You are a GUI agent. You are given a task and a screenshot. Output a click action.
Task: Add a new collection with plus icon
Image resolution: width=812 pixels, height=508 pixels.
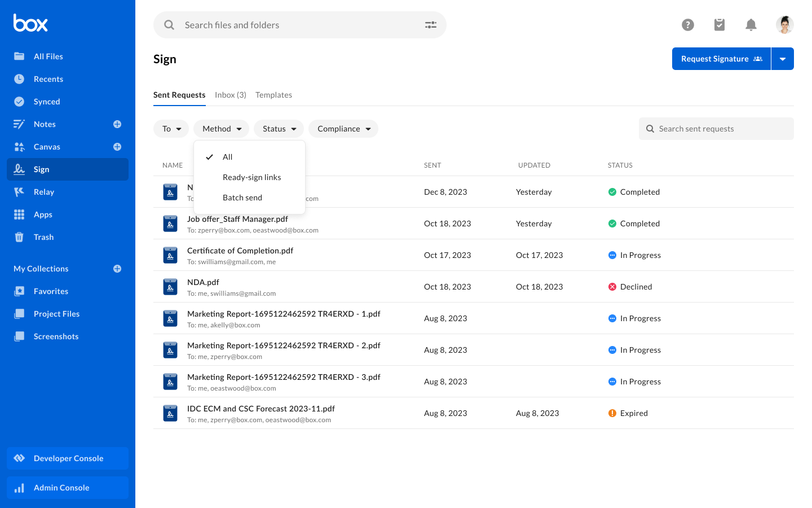[x=117, y=269]
